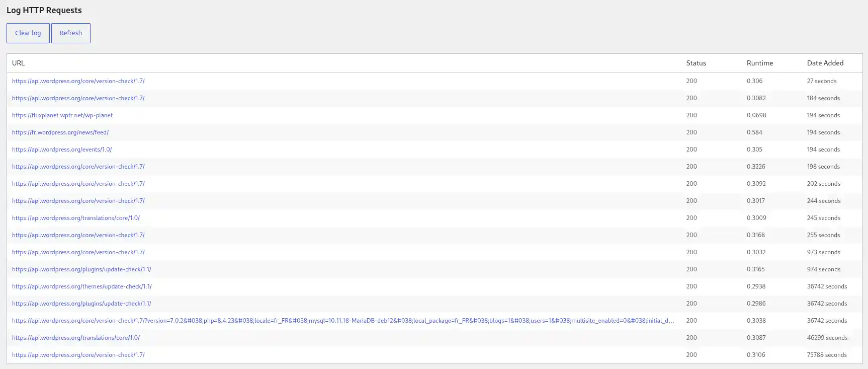Select the runtime value 0.305
This screenshot has height=369, width=868.
point(754,150)
